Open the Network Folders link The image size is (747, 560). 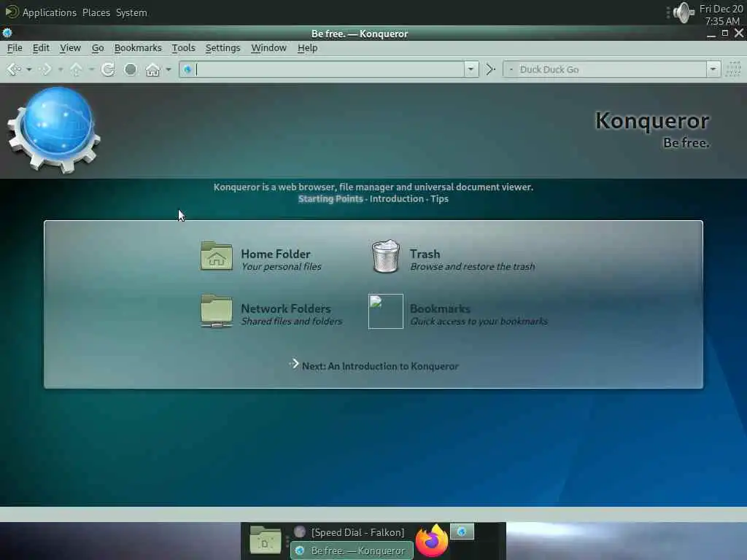(x=285, y=308)
